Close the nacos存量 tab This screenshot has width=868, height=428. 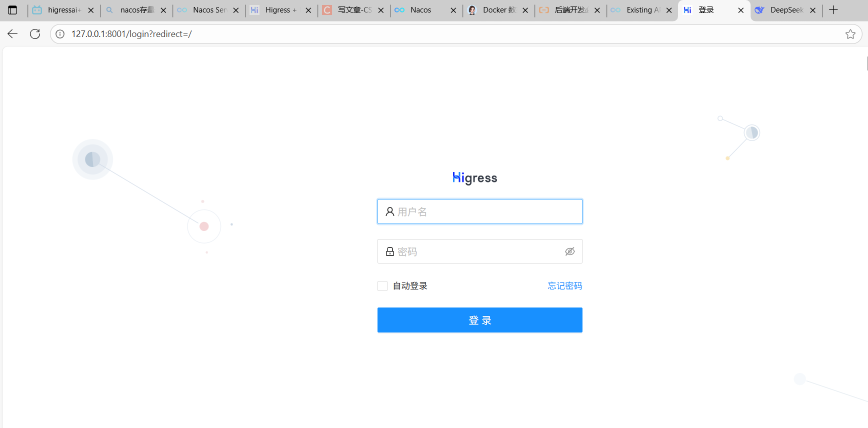[x=163, y=10]
